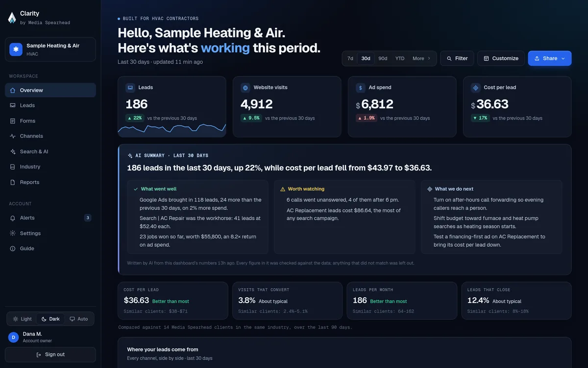Image resolution: width=588 pixels, height=368 pixels.
Task: Open the Guide page
Action: tap(50, 249)
